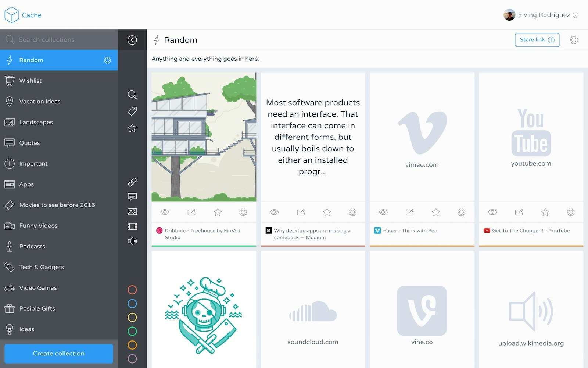Click the tag filter icon

(x=132, y=111)
